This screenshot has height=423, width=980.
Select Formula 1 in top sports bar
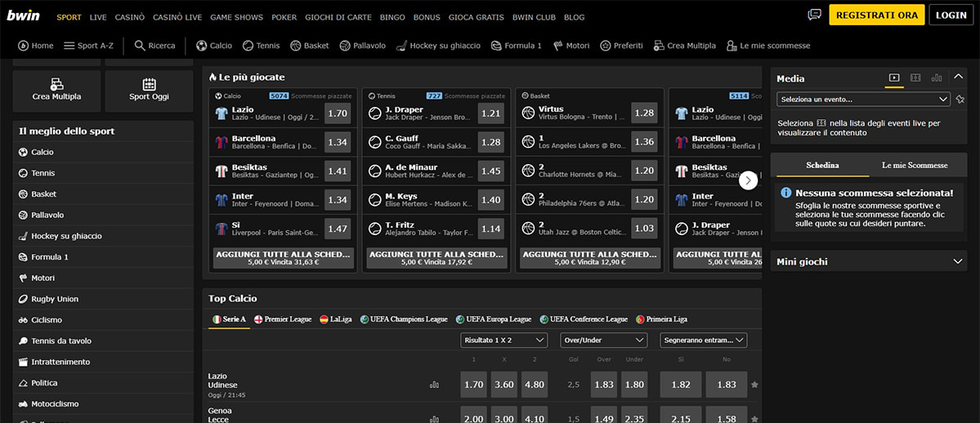[x=517, y=46]
